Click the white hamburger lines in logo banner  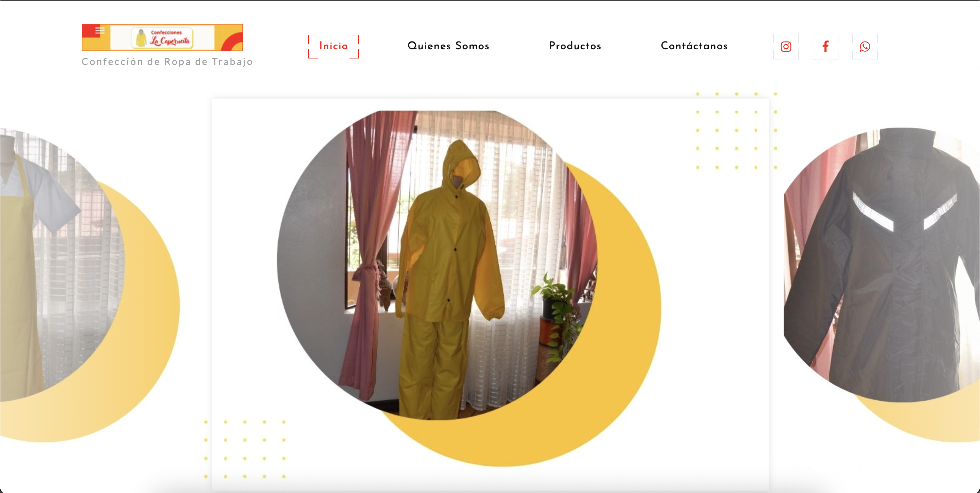pyautogui.click(x=100, y=30)
